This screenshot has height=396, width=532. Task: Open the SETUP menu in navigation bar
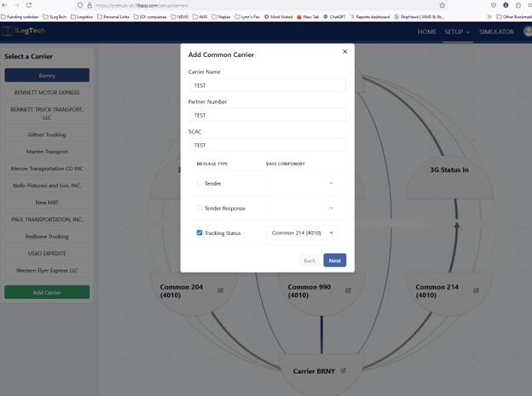(456, 32)
